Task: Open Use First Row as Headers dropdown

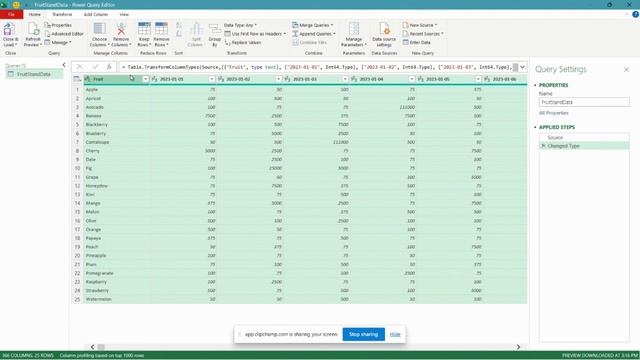Action: [255, 34]
